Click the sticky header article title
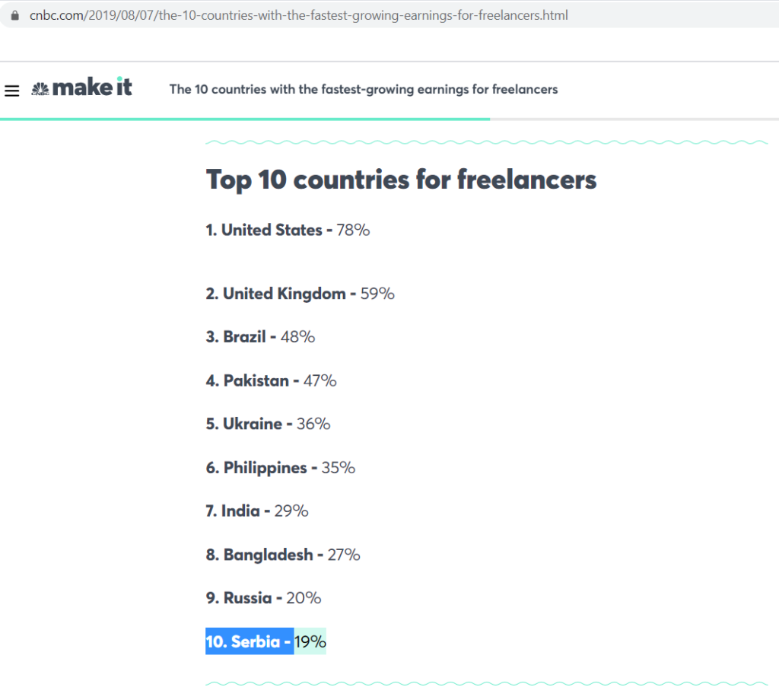 pos(363,90)
